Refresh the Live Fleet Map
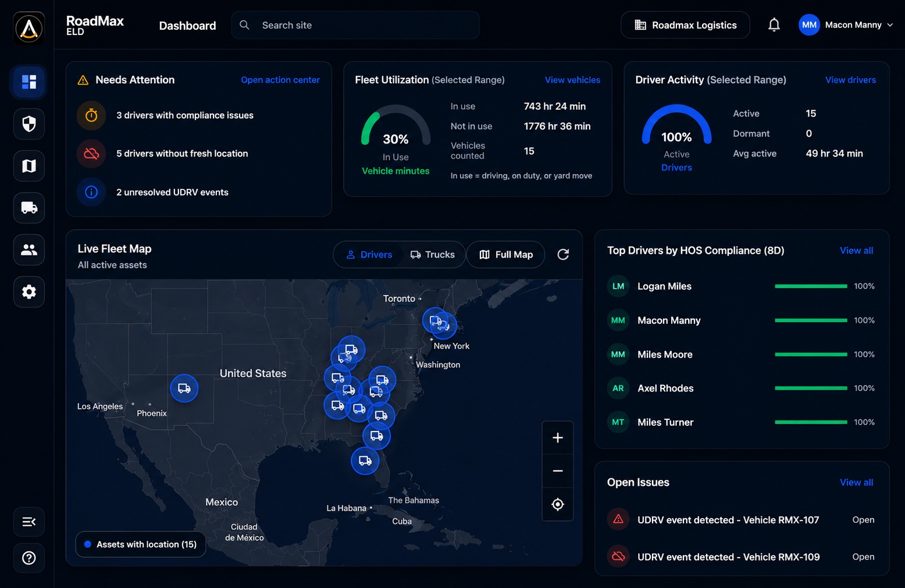This screenshot has height=588, width=905. (x=563, y=254)
